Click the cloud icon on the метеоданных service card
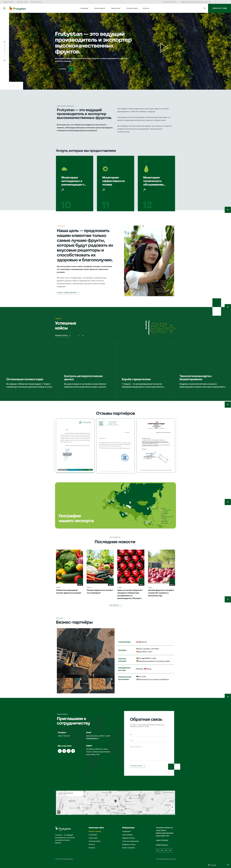 tap(64, 169)
